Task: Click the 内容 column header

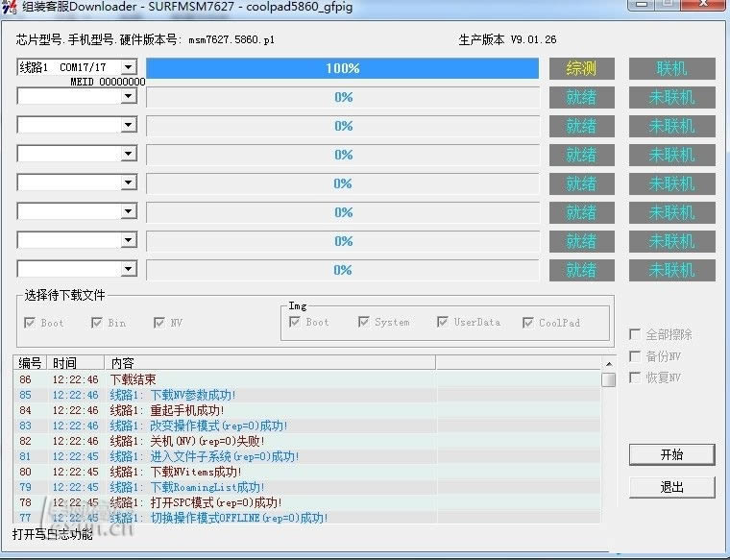Action: (269, 363)
